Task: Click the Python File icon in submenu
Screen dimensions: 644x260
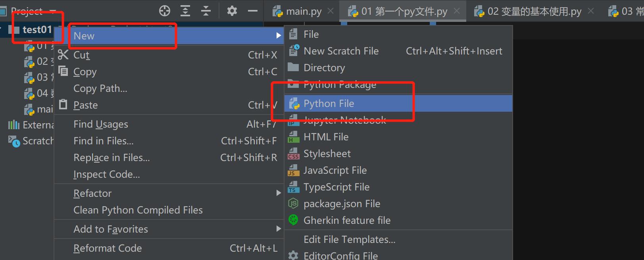Action: (x=294, y=104)
